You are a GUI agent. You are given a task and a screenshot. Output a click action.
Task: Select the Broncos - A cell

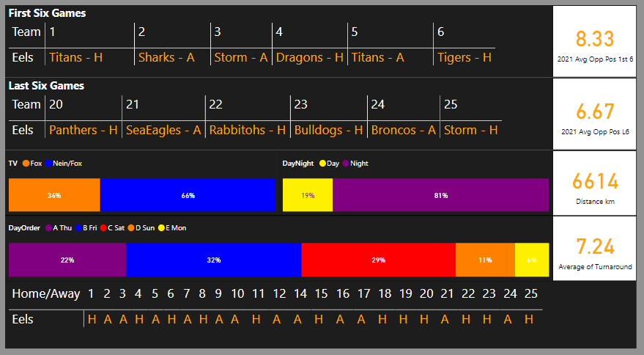tap(403, 130)
